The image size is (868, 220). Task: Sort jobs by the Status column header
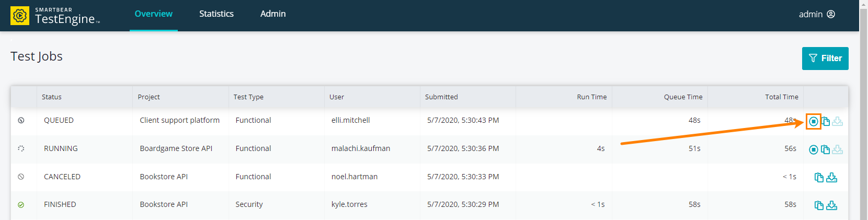(52, 97)
